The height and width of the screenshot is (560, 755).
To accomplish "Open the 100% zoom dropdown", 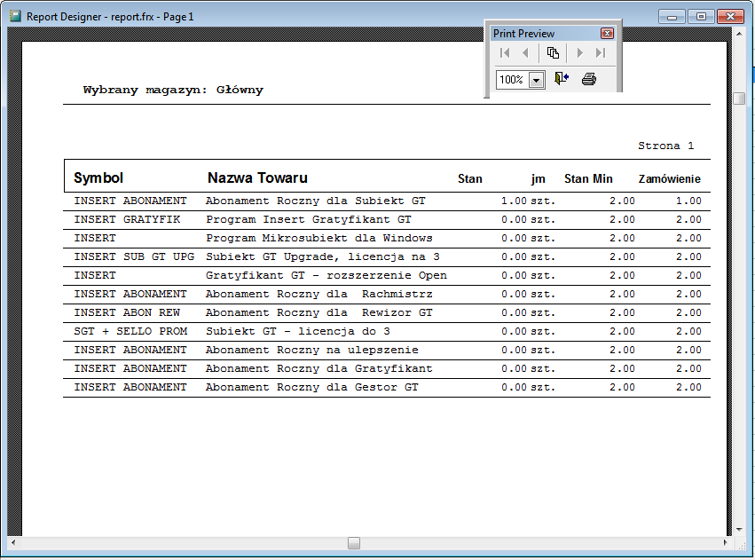I will click(536, 80).
